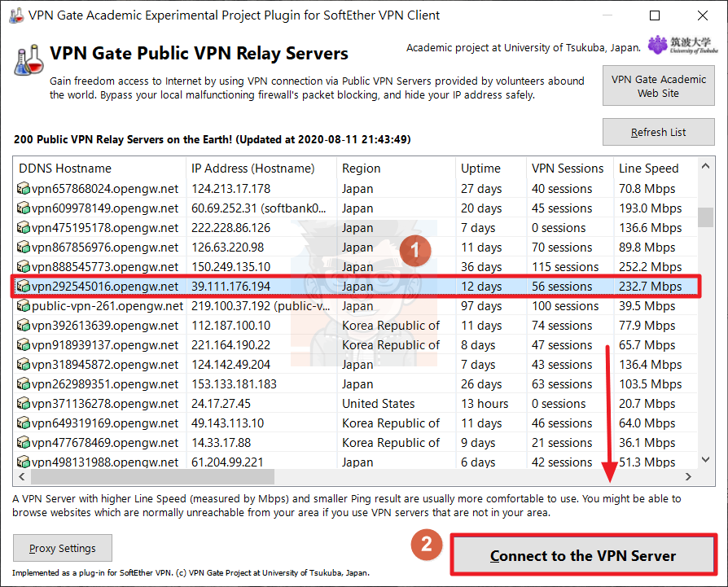Screen dimensions: 728x587
Task: Click the 97 days uptime cell
Action: pos(481,306)
